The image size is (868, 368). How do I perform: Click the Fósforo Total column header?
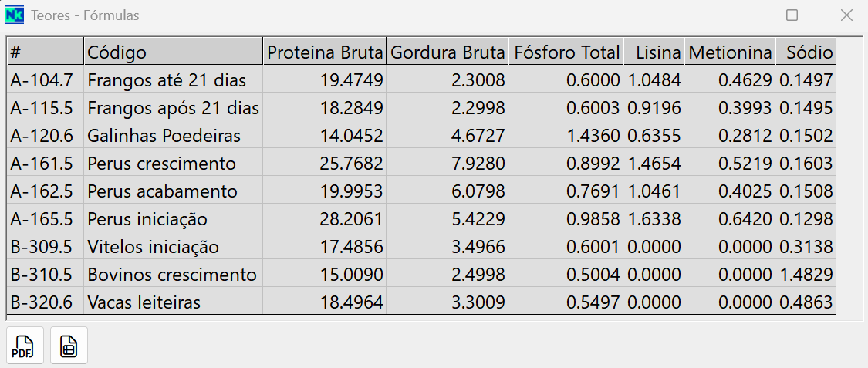566,52
